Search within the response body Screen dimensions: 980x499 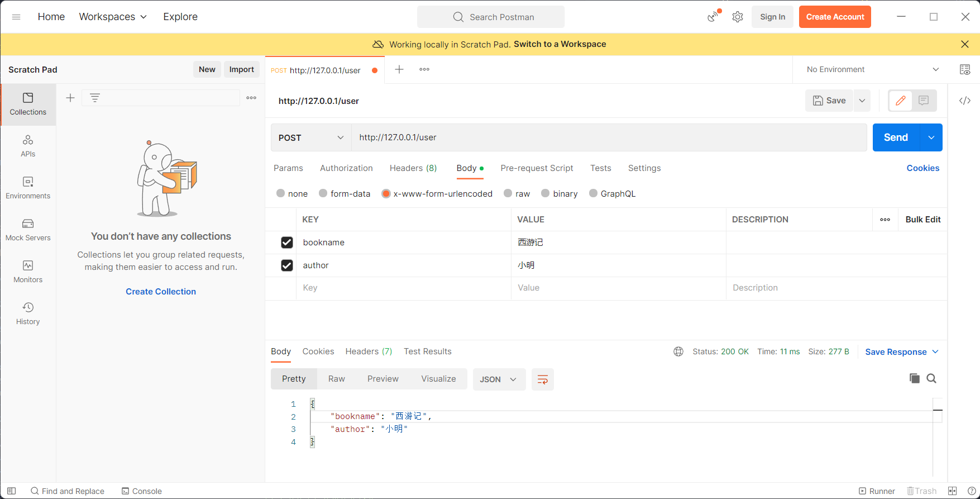[931, 378]
